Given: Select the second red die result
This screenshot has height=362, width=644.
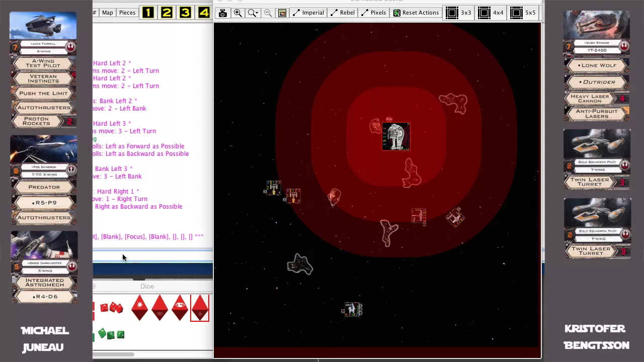Looking at the screenshot, I should tap(159, 308).
